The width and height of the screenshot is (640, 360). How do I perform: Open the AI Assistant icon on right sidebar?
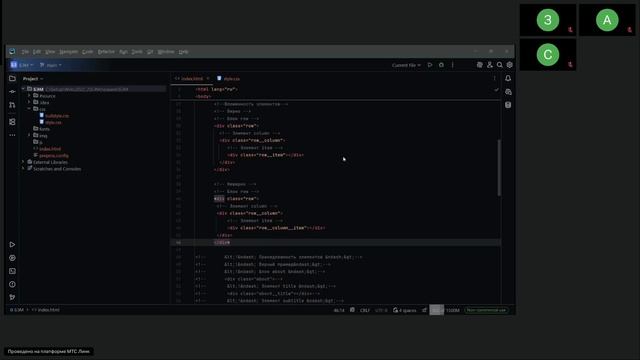tap(508, 92)
